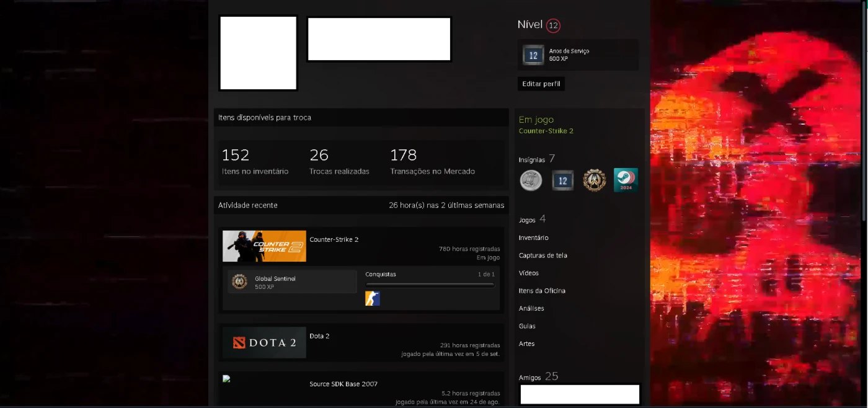Image resolution: width=868 pixels, height=408 pixels.
Task: Click the Editar perfil button
Action: (x=541, y=84)
